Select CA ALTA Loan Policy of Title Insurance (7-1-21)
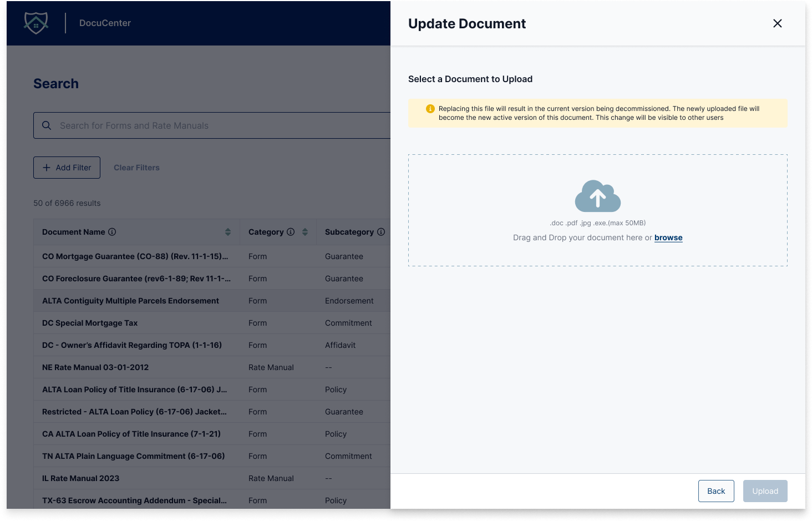The height and width of the screenshot is (521, 812). pyautogui.click(x=131, y=434)
